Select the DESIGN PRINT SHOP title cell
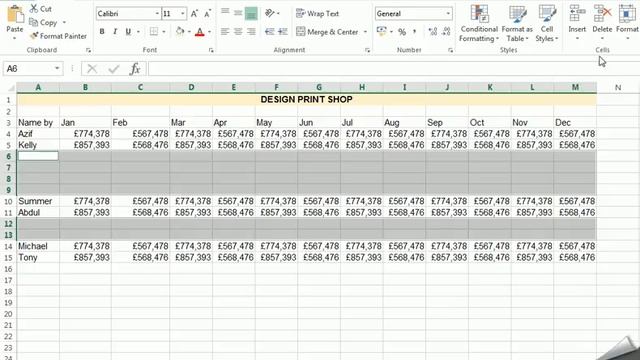The width and height of the screenshot is (640, 360). pyautogui.click(x=307, y=99)
